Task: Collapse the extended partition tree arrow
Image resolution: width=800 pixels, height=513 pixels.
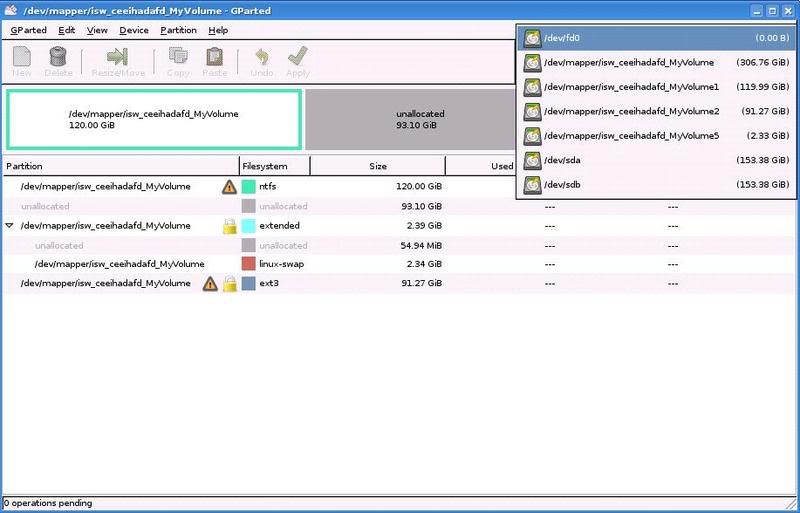Action: pyautogui.click(x=9, y=226)
